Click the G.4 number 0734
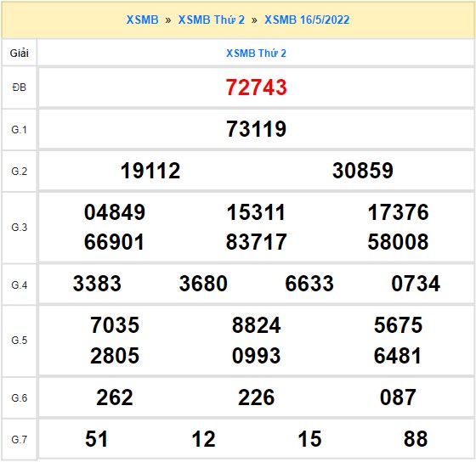The image size is (476, 462). tap(416, 284)
